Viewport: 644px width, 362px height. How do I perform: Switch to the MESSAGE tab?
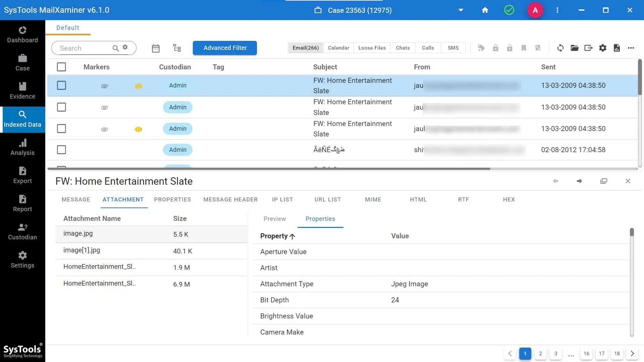[76, 199]
